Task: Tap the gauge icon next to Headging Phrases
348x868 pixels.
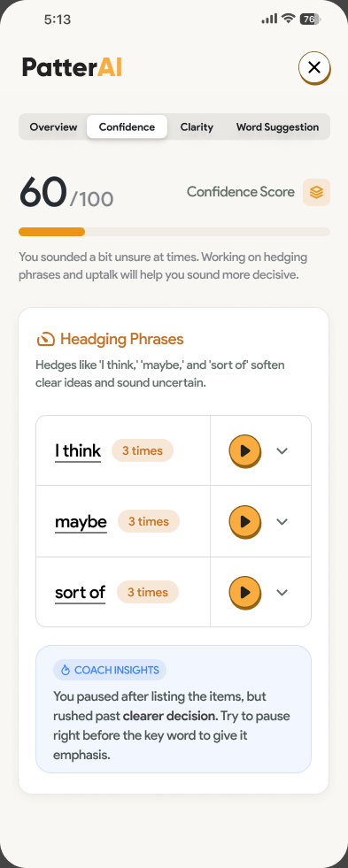Action: point(45,339)
